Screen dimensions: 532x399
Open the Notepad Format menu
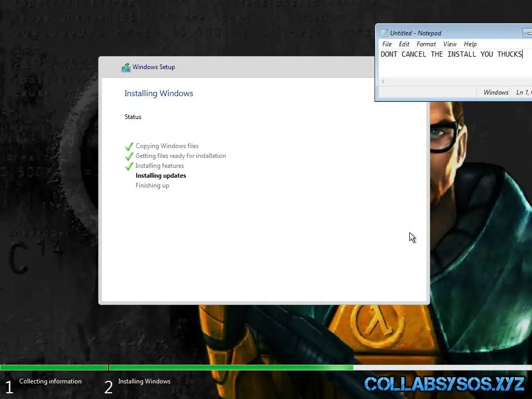pos(426,44)
